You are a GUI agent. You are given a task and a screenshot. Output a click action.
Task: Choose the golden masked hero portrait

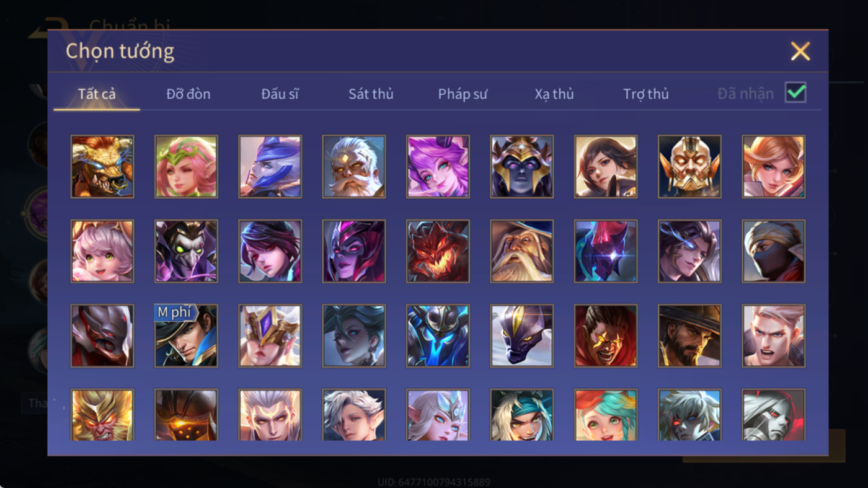pyautogui.click(x=689, y=167)
